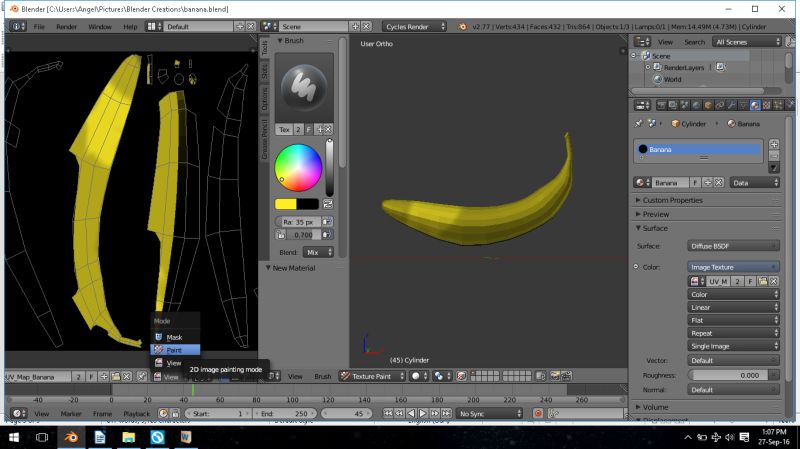The width and height of the screenshot is (800, 449).
Task: Collapse the New Material panel
Action: click(x=268, y=268)
